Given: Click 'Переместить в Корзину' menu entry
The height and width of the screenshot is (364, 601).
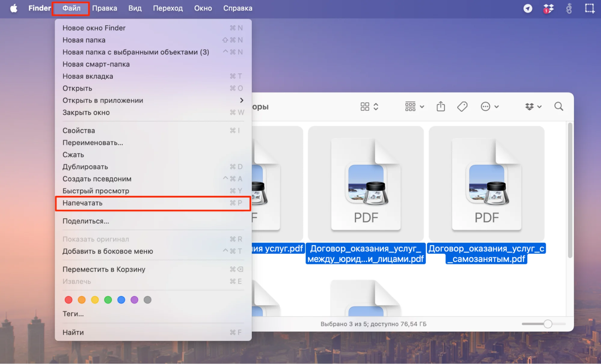Looking at the screenshot, I should click(x=104, y=269).
